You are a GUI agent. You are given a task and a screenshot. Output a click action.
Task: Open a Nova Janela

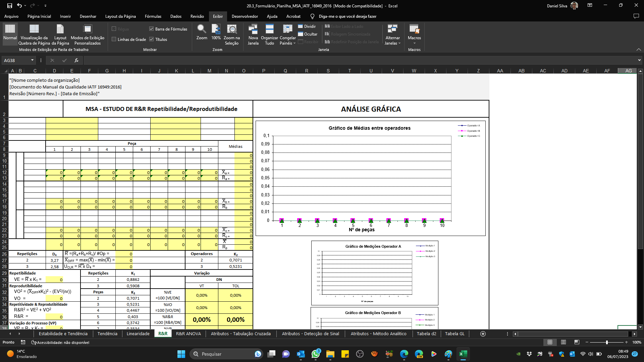tap(253, 34)
